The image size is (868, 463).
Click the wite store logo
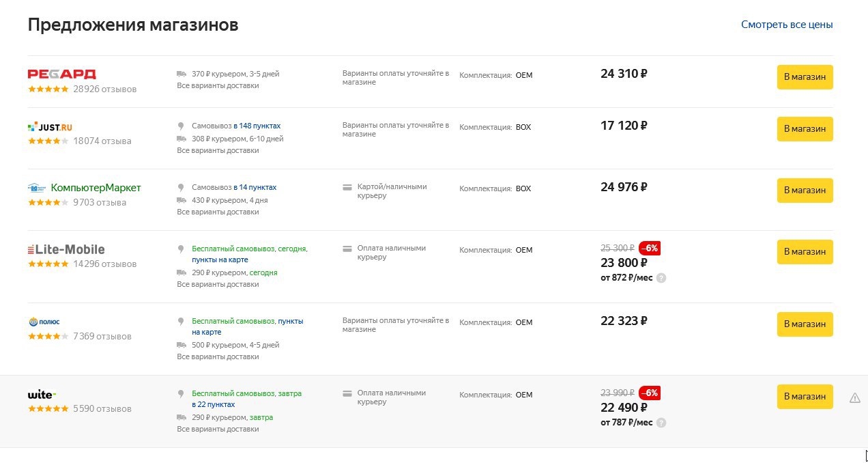[x=42, y=395]
